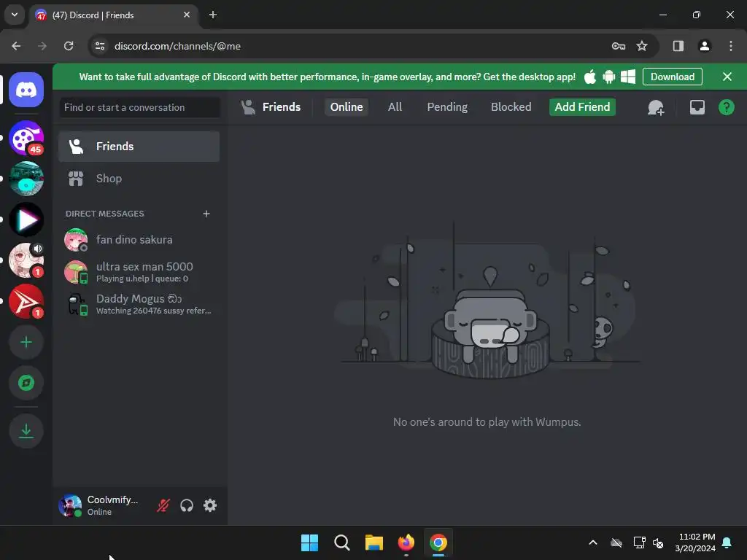Image resolution: width=747 pixels, height=560 pixels.
Task: Click the Find or start a conversation field
Action: 139,108
